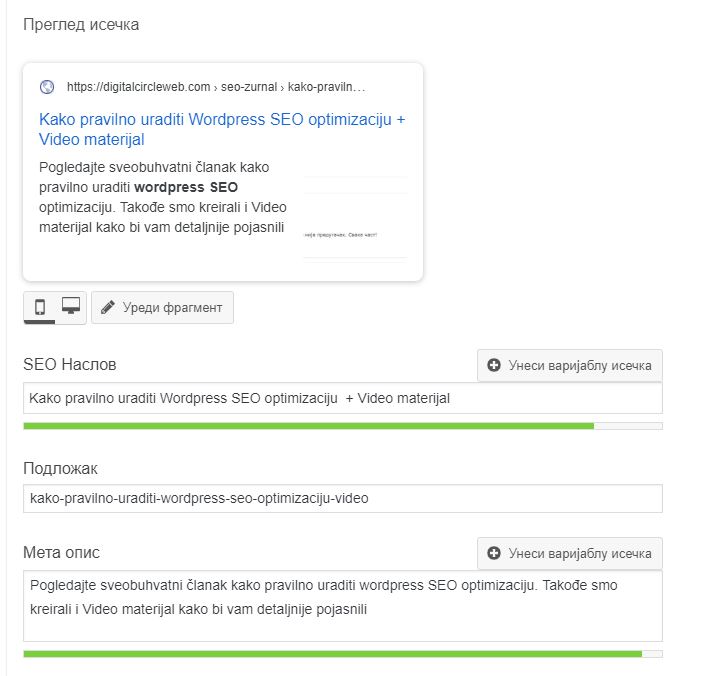
Task: Click the pencil icon on Уреди фрагмент
Action: click(108, 307)
